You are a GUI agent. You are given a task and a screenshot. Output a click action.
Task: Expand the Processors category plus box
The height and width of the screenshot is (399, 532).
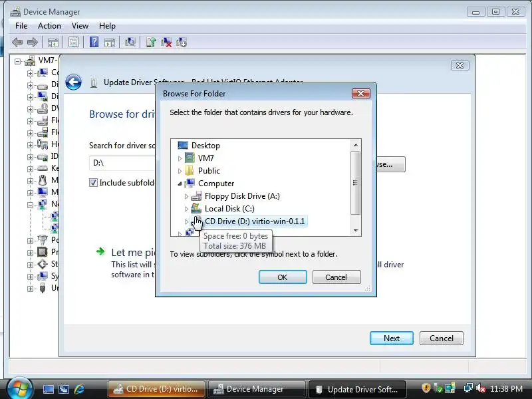30,253
